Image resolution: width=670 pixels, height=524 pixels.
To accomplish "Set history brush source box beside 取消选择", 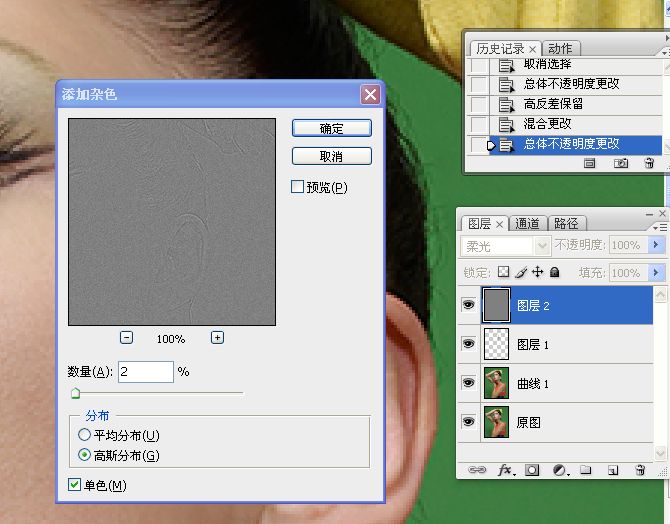I will 479,65.
